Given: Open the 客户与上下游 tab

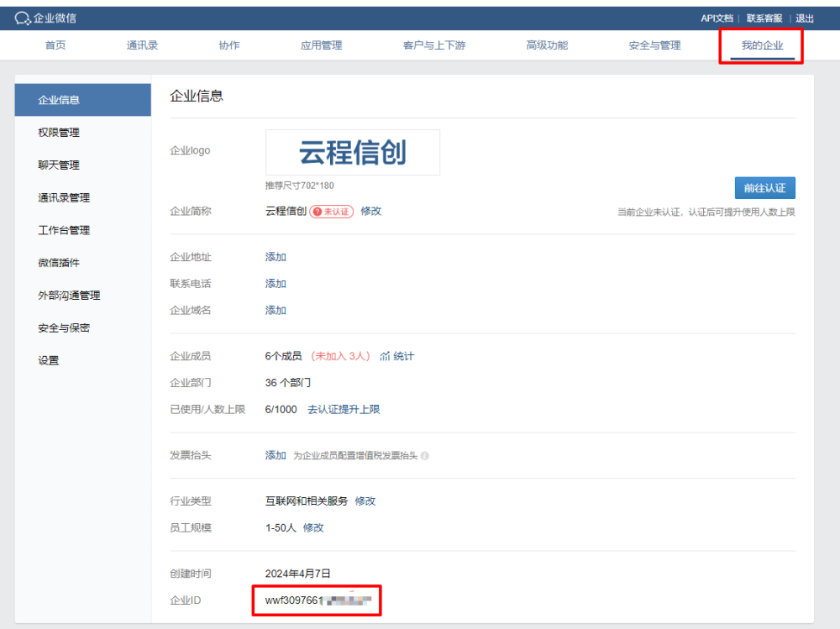Looking at the screenshot, I should [434, 45].
